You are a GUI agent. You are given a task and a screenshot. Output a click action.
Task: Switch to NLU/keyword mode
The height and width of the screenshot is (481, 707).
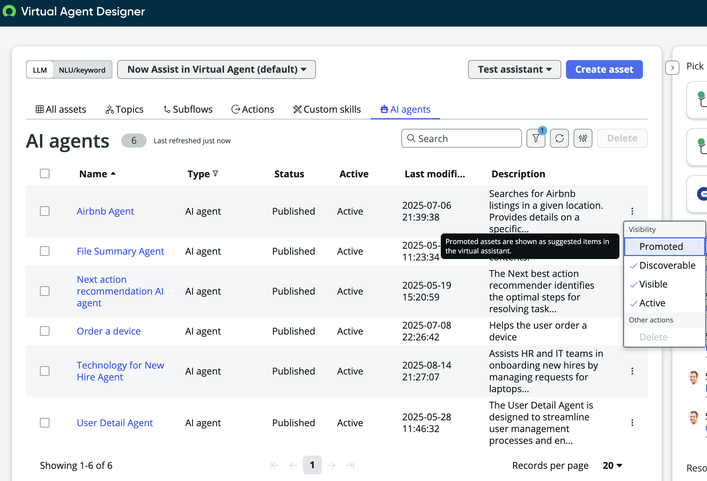coord(81,70)
